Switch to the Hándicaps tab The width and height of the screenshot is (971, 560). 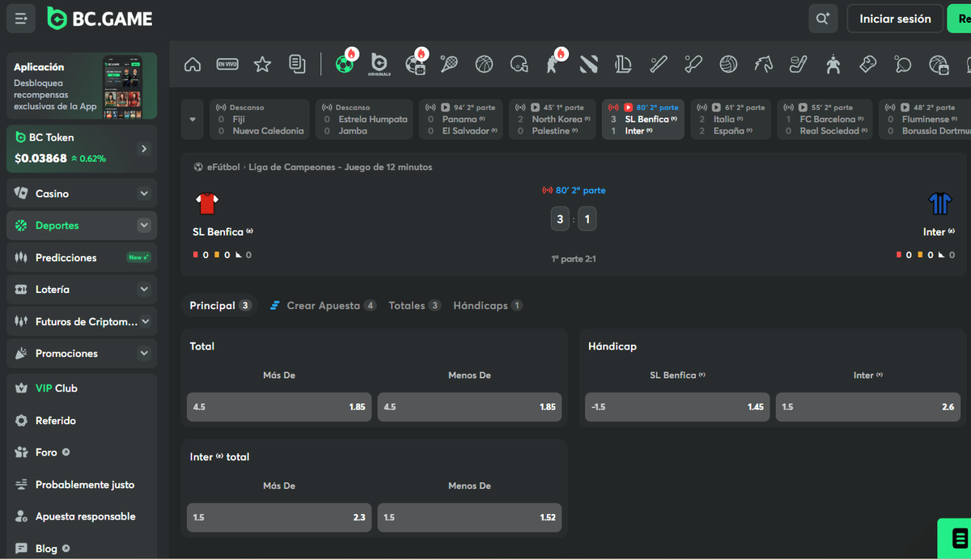click(487, 306)
